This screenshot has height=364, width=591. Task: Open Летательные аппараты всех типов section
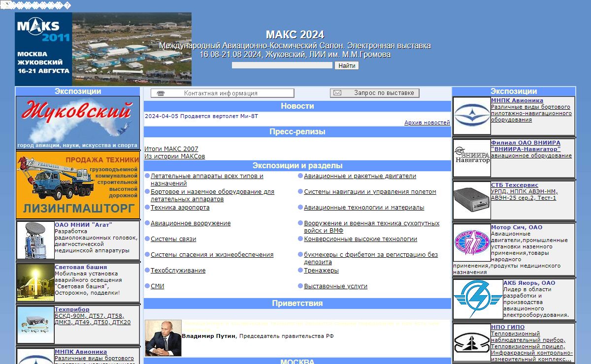tap(207, 180)
